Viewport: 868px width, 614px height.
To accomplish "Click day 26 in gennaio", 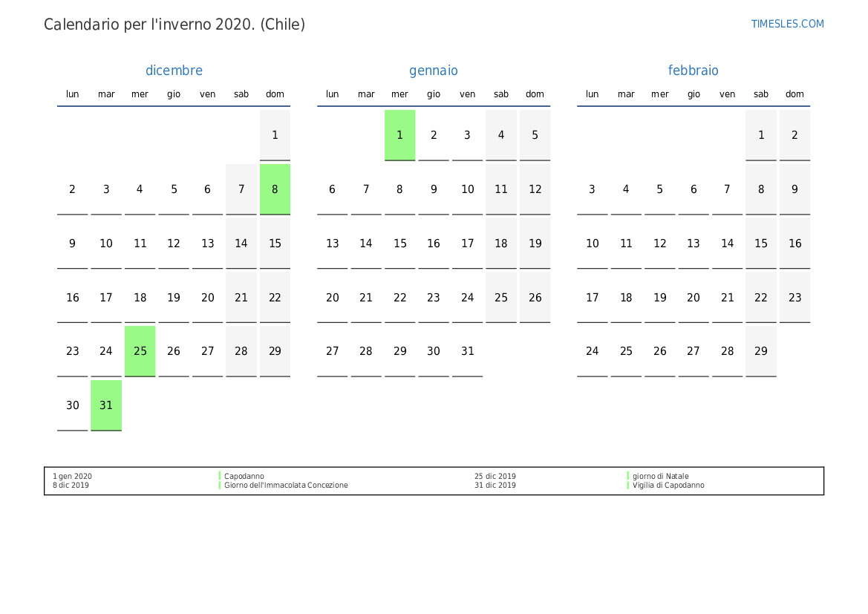I will click(x=535, y=297).
